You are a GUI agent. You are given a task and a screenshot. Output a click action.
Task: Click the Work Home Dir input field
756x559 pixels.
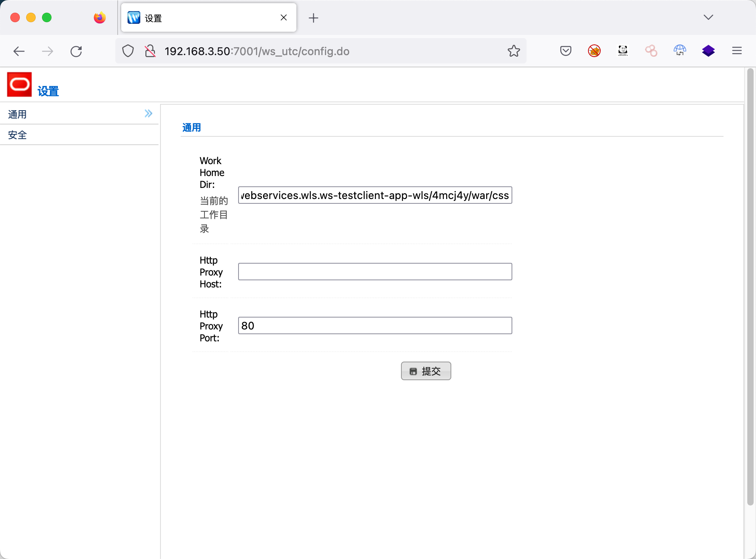tap(375, 195)
